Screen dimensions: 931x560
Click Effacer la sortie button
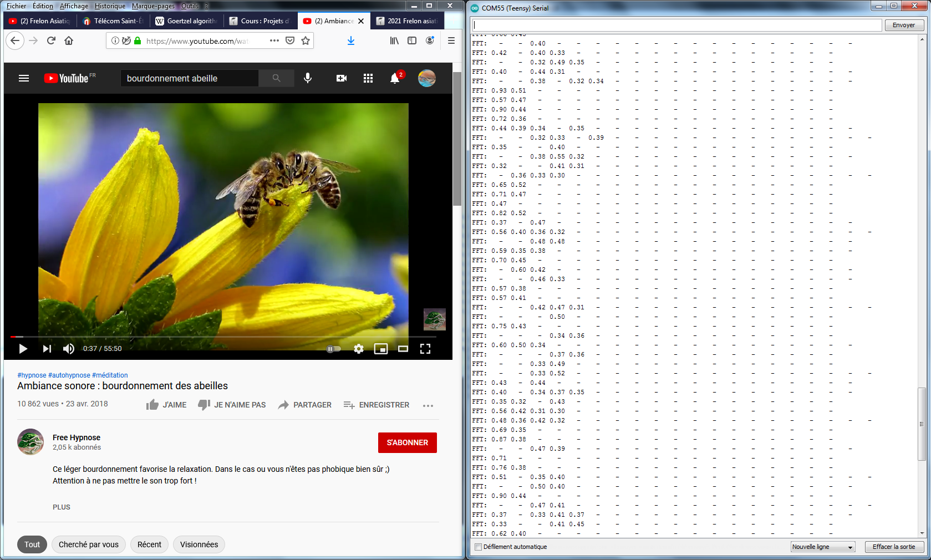(894, 547)
